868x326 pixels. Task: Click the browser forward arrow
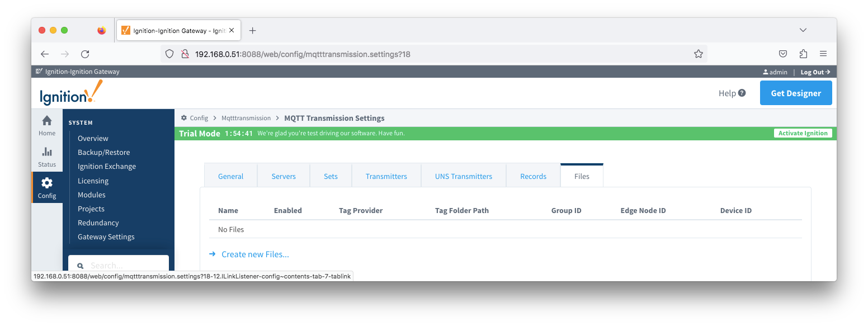65,54
